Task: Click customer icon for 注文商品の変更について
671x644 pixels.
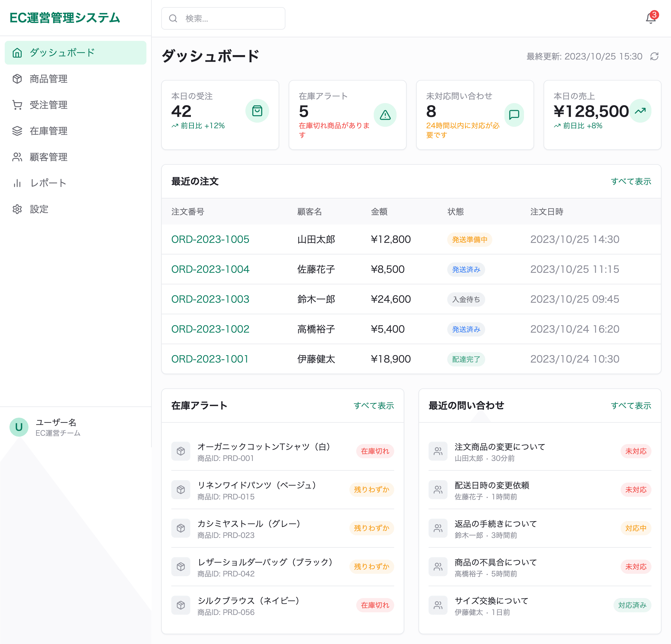Action: [438, 451]
